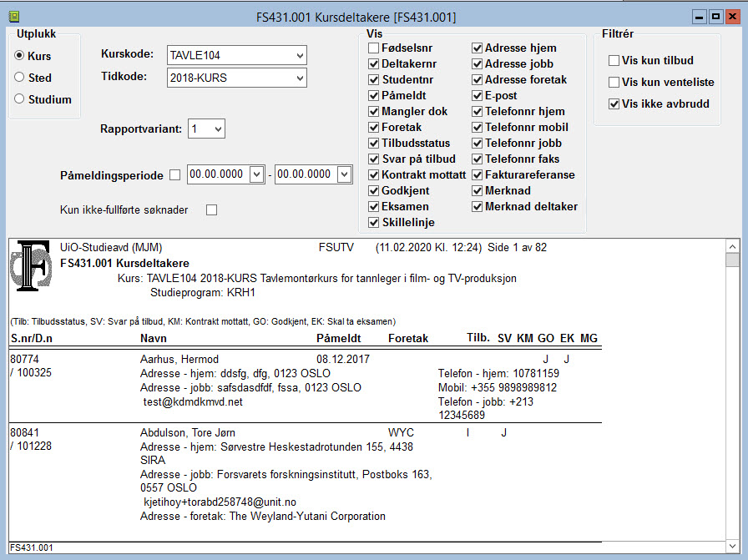Click the Påmeldingsperiode start date field
The height and width of the screenshot is (560, 748).
[x=219, y=174]
